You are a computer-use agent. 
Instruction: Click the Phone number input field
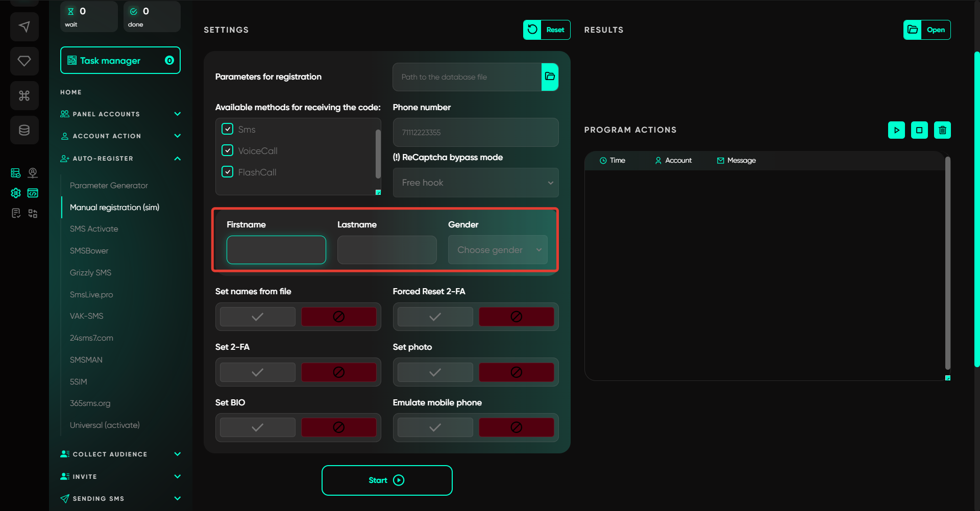click(475, 133)
